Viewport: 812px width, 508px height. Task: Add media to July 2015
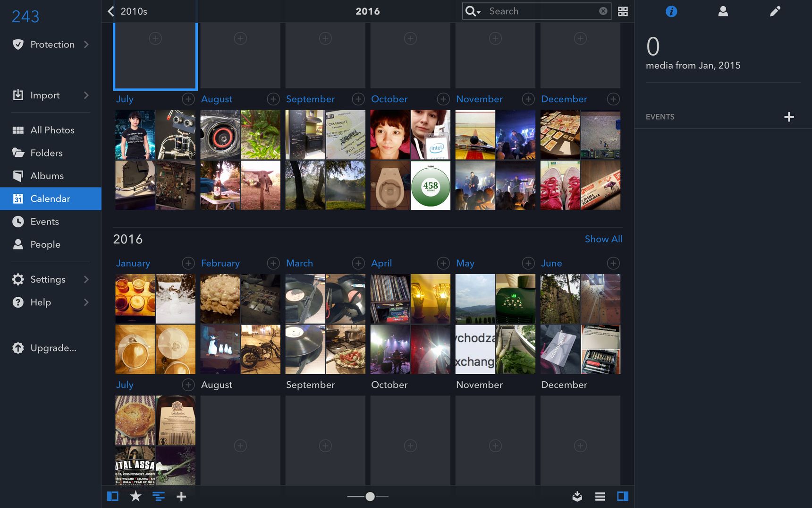point(188,99)
